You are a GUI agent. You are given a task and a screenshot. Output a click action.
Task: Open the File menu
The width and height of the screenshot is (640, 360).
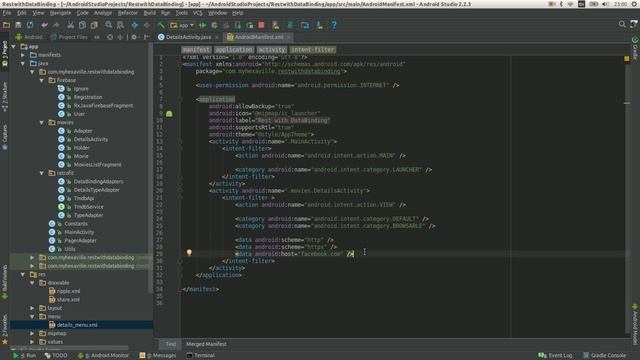7,13
